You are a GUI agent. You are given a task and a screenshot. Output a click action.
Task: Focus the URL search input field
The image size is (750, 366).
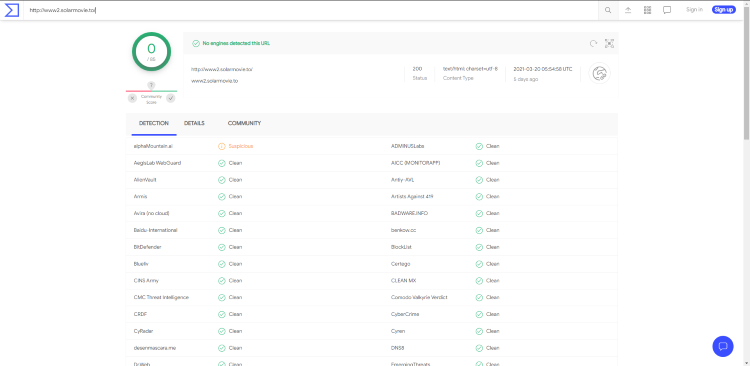coord(311,10)
